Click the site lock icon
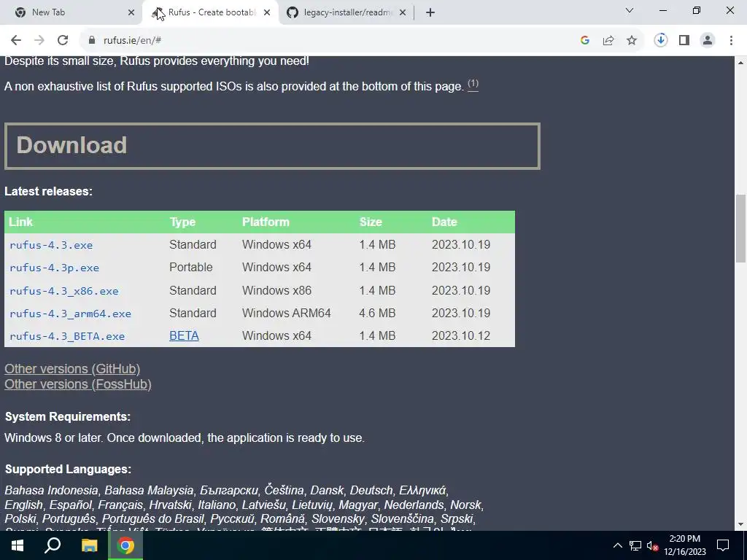Screen dimensions: 747x560 tap(92, 41)
